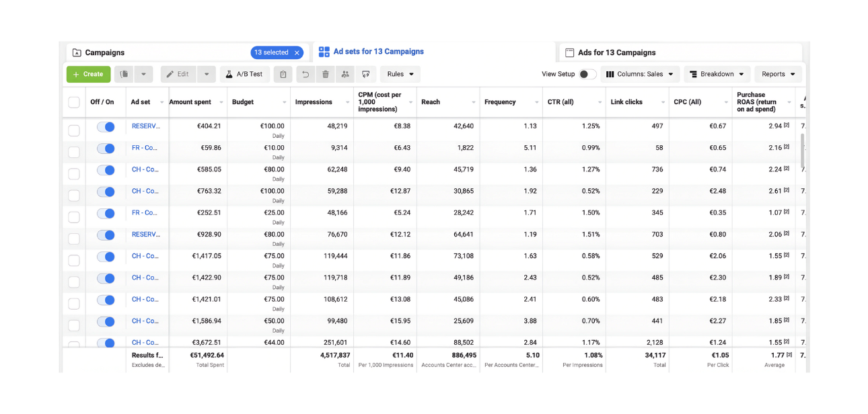Click the 4,517,837 total impressions value
This screenshot has height=414, width=868.
(334, 355)
